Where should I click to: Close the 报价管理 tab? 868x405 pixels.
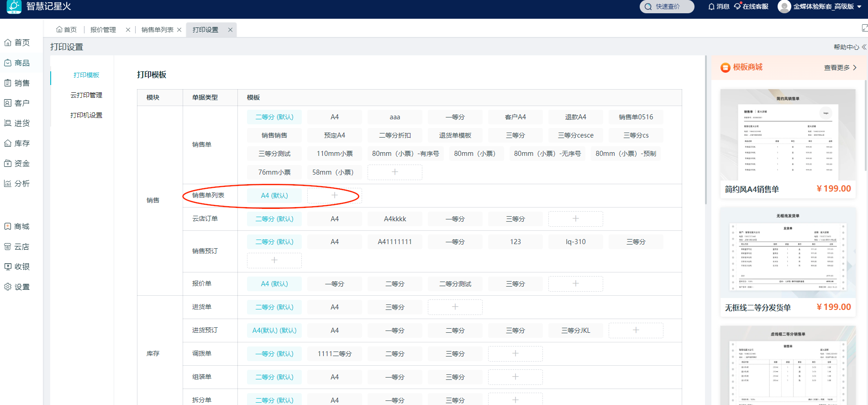tap(128, 30)
